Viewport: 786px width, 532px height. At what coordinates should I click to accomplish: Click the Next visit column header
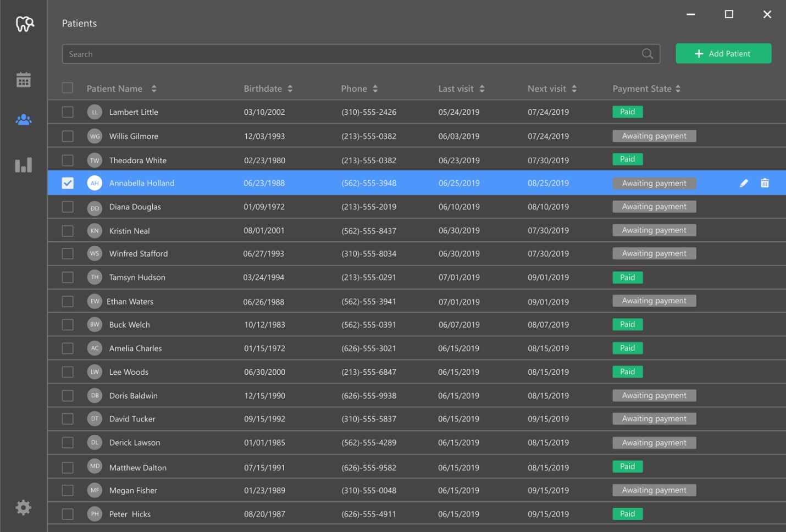pyautogui.click(x=546, y=88)
